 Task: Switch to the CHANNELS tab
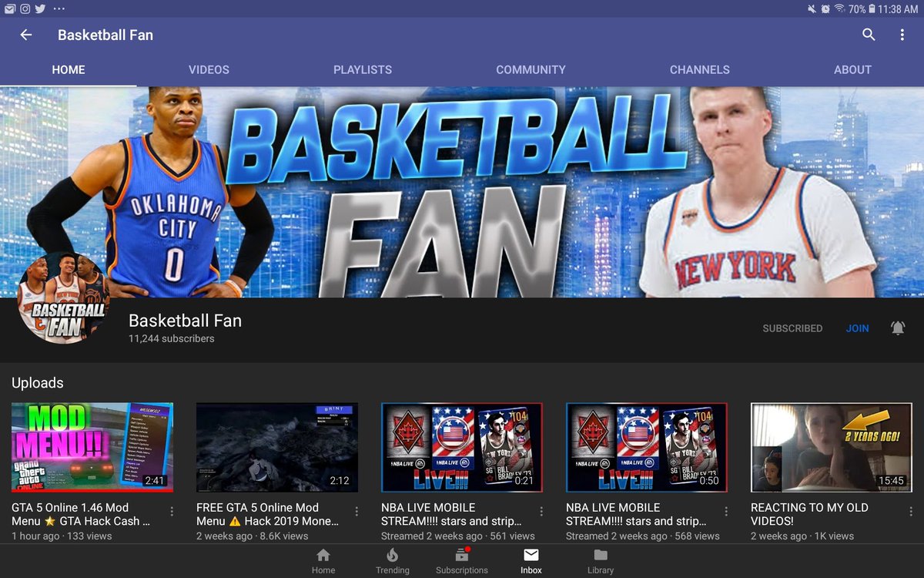[x=700, y=69]
